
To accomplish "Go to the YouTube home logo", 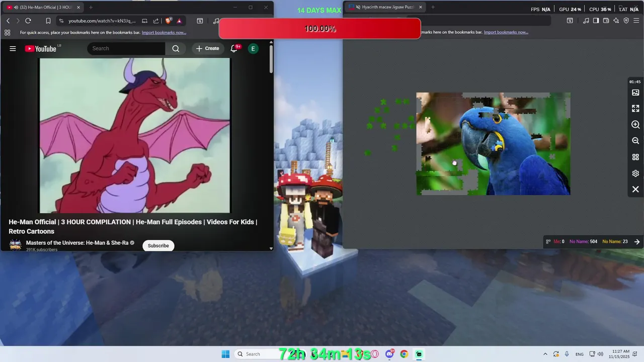I will 40,49.
